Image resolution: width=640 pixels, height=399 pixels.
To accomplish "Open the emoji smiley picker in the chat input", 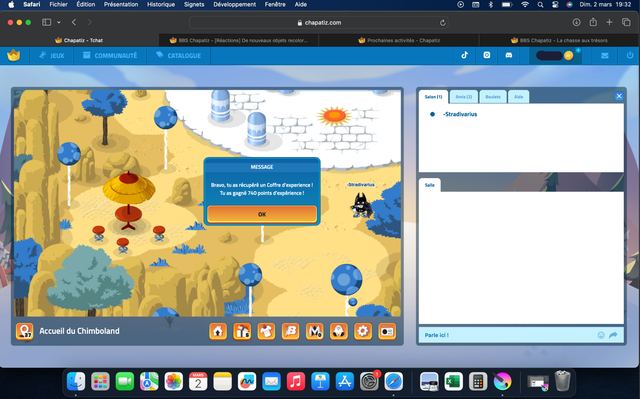I will pos(601,335).
